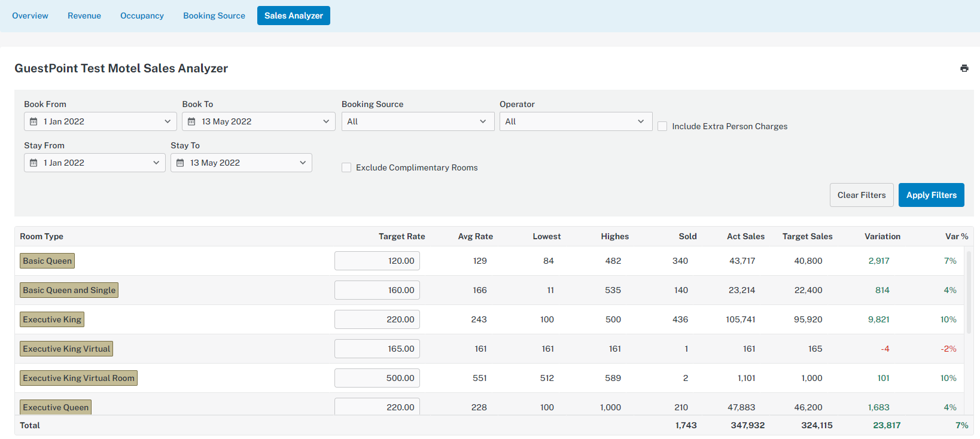The image size is (980, 439).
Task: Click the Stay To calendar icon
Action: (180, 163)
